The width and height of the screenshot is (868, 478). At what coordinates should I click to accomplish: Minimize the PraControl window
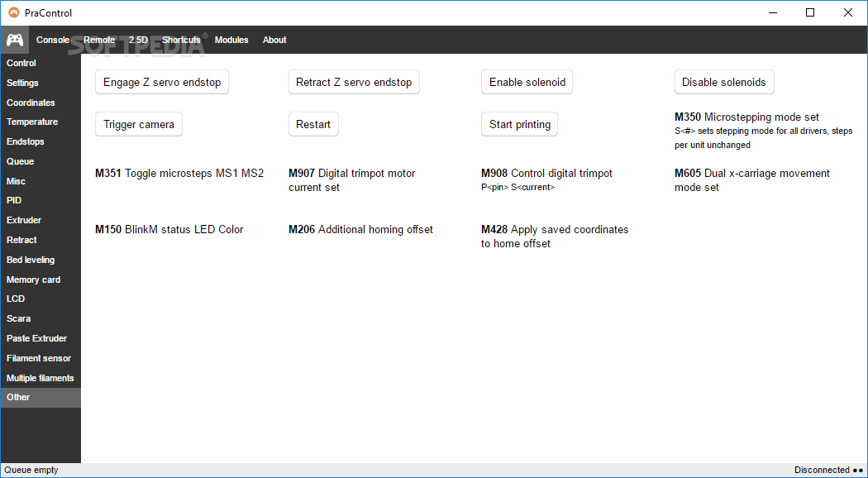pos(772,12)
